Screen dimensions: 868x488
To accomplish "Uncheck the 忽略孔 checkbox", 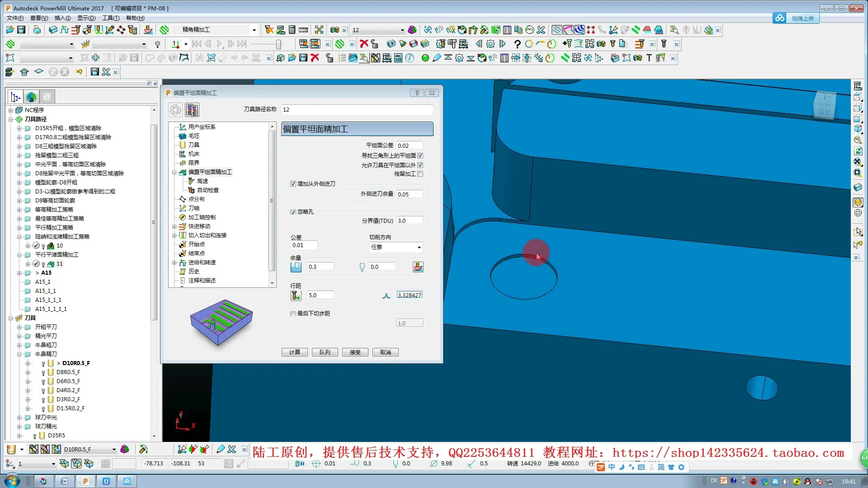I will click(x=293, y=212).
